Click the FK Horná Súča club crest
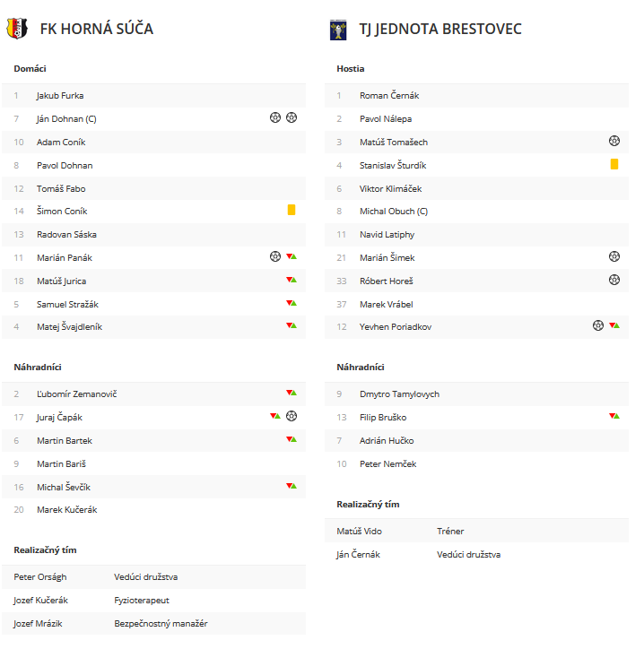Image resolution: width=644 pixels, height=649 pixels. (x=17, y=29)
